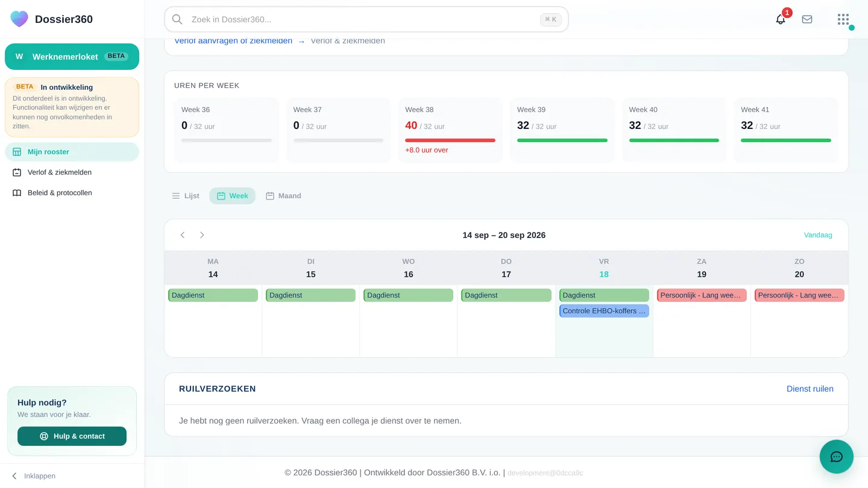Click the Dienst ruilen link

810,389
